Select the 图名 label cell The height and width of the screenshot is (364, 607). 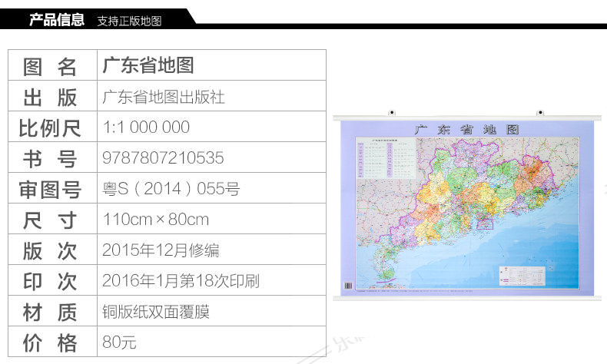53,65
